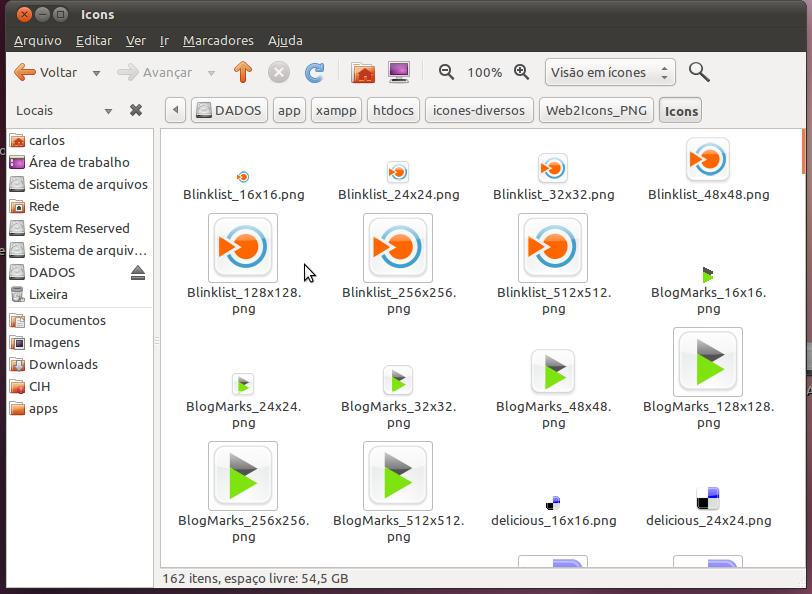
Task: Select the Icons path bar toggle
Action: click(x=680, y=110)
